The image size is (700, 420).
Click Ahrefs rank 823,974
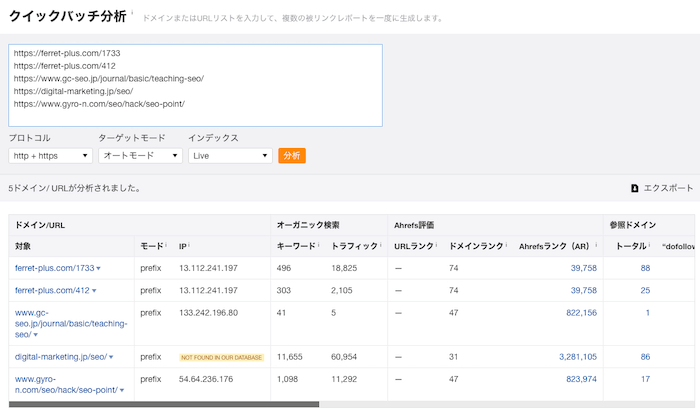(581, 379)
